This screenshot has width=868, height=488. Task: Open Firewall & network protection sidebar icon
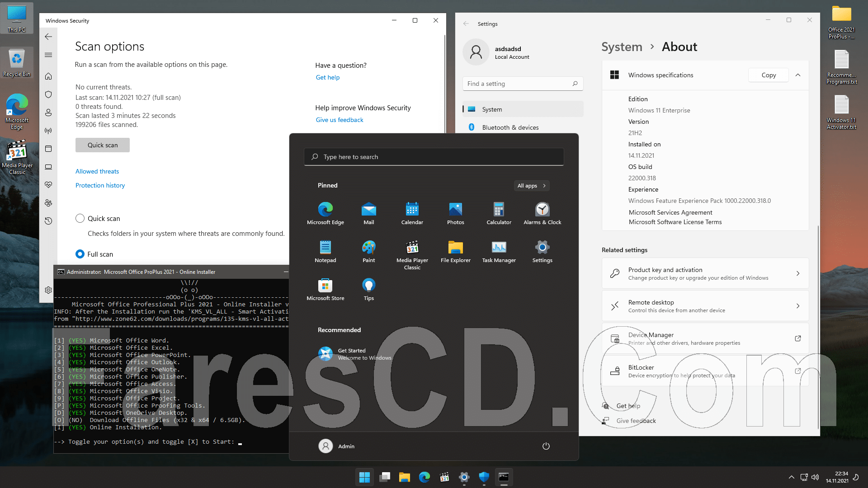(48, 131)
